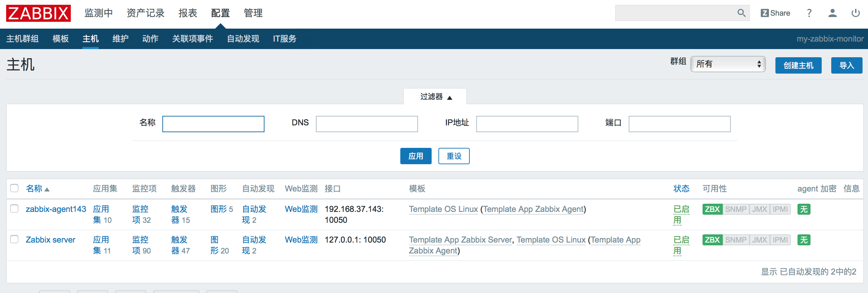This screenshot has height=293, width=868.
Task: Toggle 已启用 status of Zabbix server
Action: 681,245
